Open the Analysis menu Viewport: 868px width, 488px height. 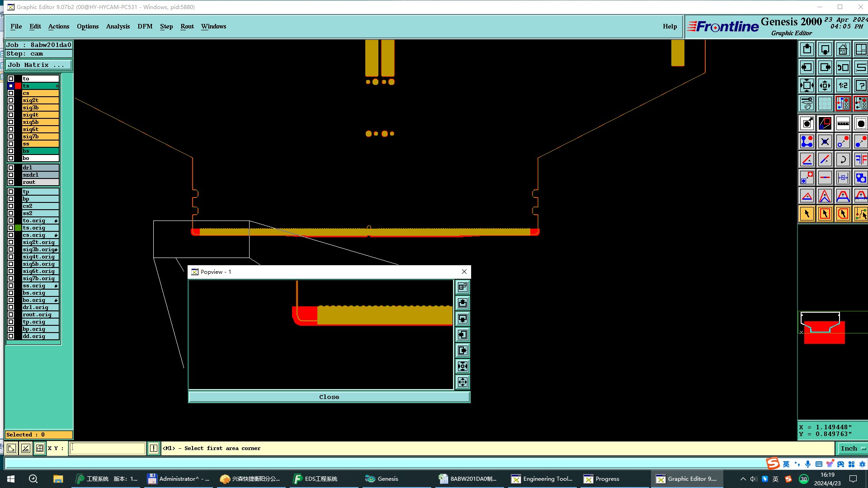pos(118,26)
